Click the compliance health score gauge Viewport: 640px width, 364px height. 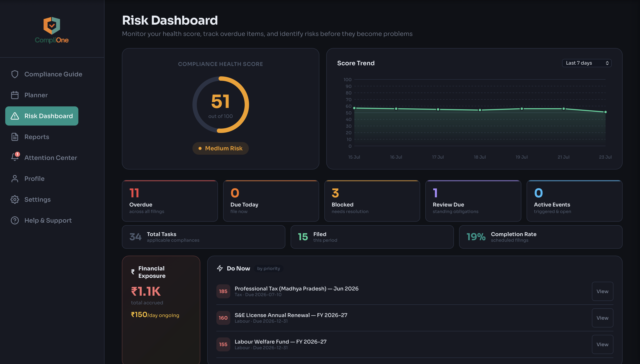pos(221,104)
